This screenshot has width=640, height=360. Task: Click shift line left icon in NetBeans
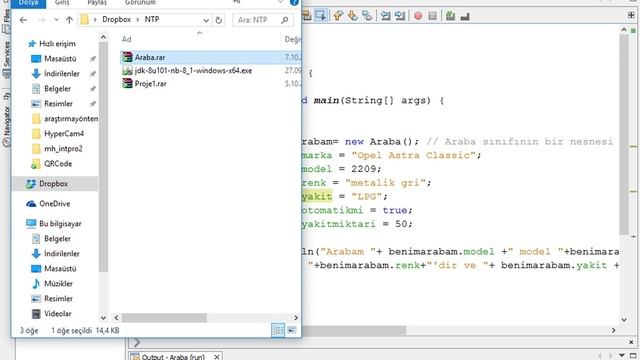click(x=385, y=16)
